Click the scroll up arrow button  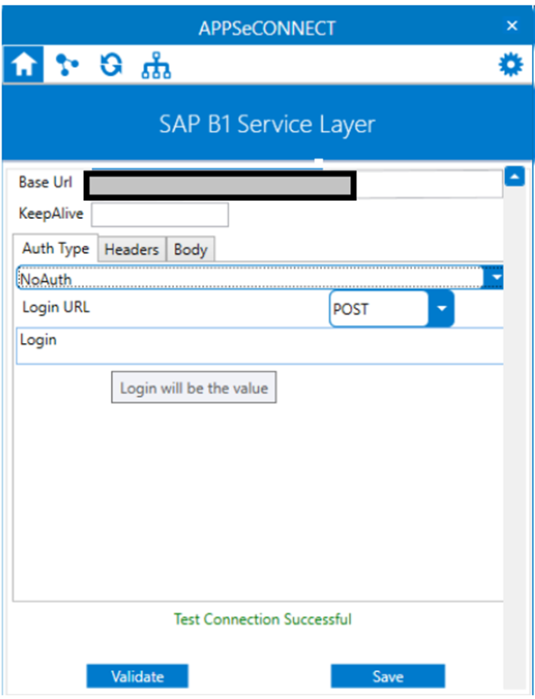tap(514, 177)
